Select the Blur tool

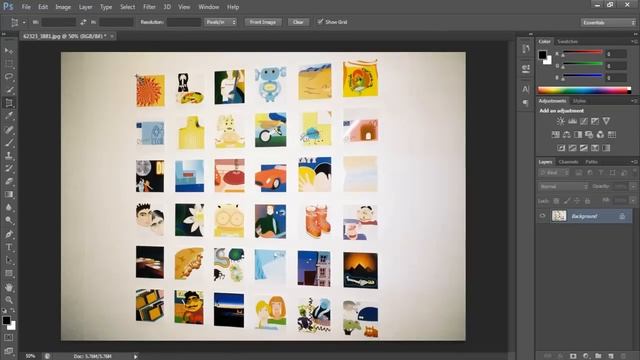click(x=9, y=207)
